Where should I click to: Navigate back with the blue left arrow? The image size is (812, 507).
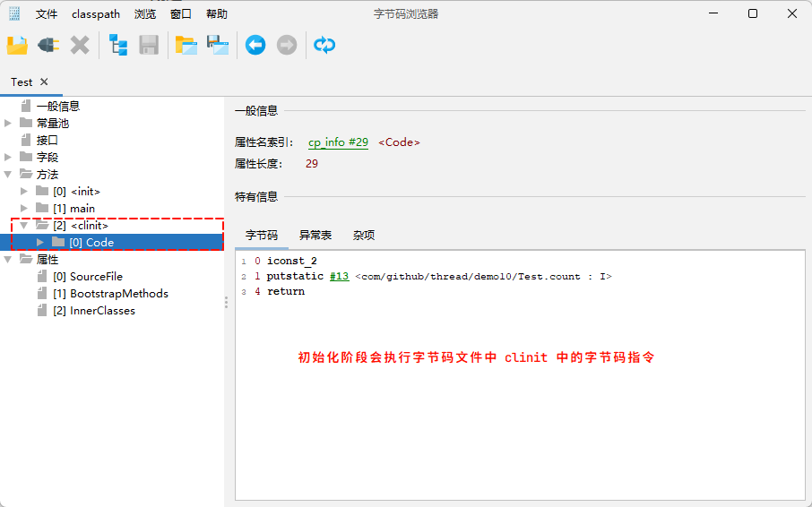coord(255,45)
